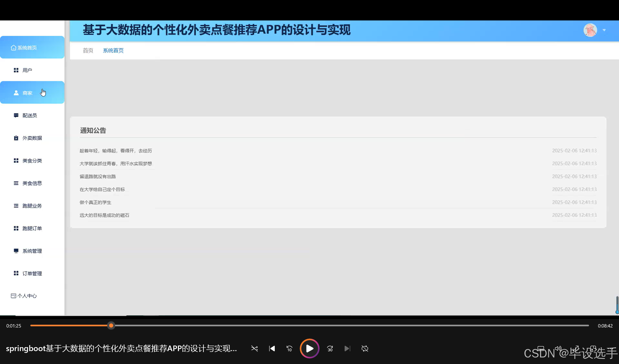
Task: Skip forward 30 seconds
Action: [330, 348]
